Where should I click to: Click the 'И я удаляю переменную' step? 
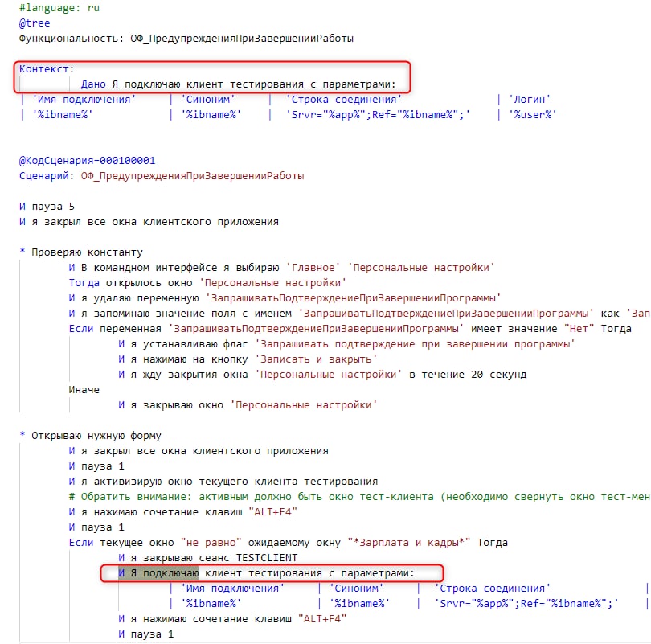pyautogui.click(x=285, y=298)
